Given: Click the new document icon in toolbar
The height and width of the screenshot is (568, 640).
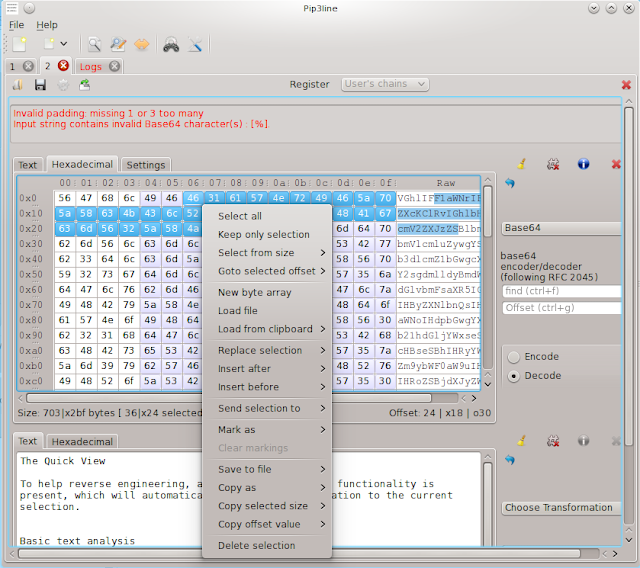Looking at the screenshot, I should (19, 44).
